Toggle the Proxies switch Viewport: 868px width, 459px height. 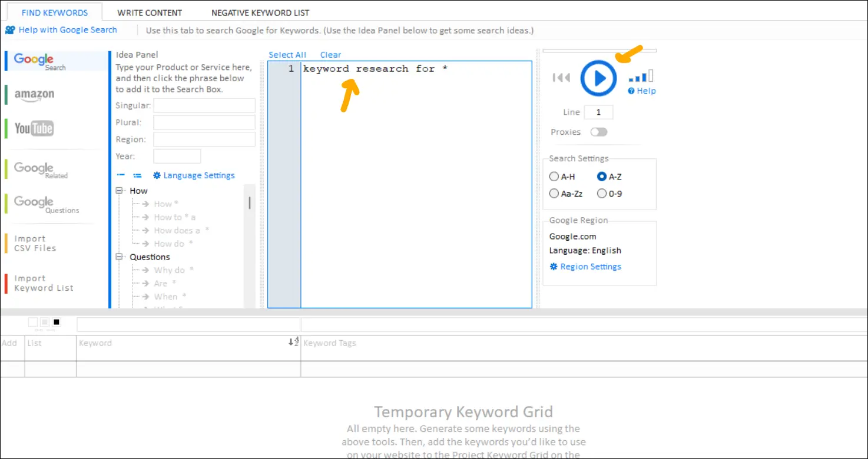coord(599,132)
